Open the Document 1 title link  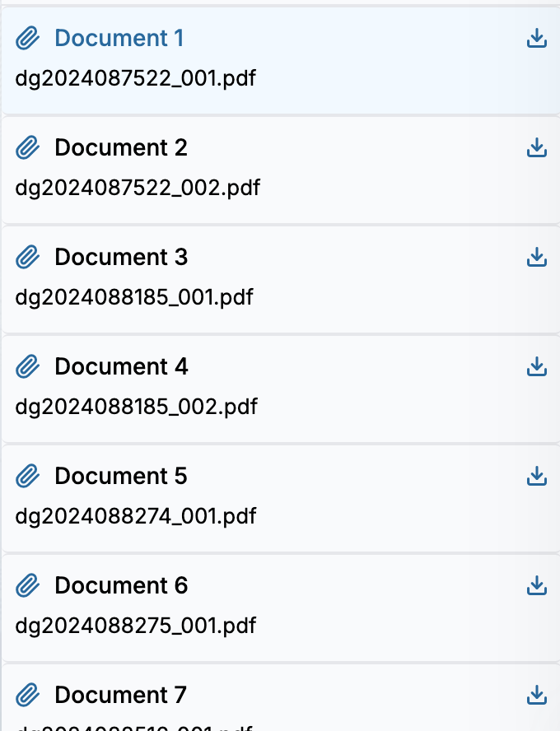pos(119,39)
